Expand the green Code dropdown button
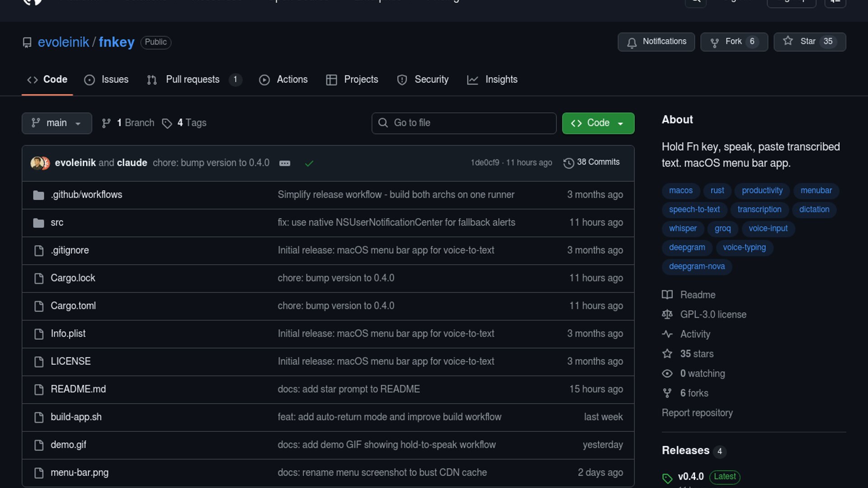868x488 pixels. click(x=598, y=123)
